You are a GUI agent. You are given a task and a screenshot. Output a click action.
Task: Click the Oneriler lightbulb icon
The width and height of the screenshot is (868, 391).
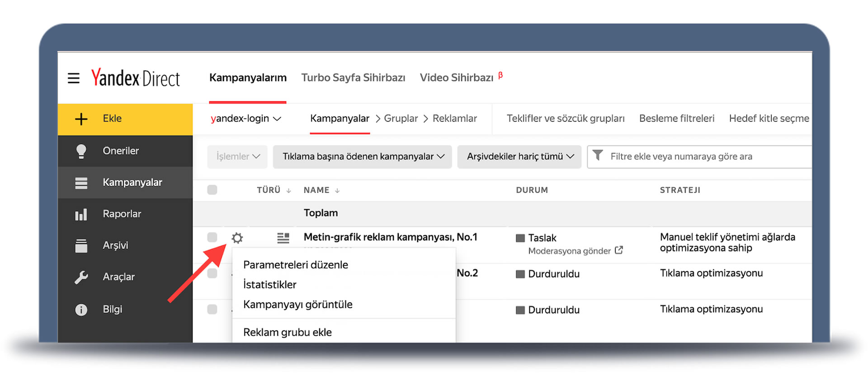click(x=81, y=151)
